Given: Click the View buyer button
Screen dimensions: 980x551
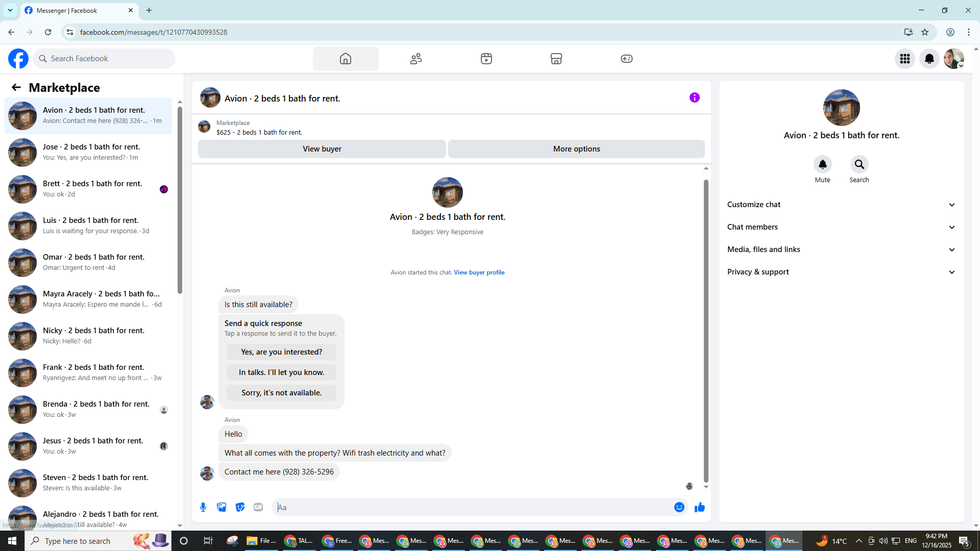Looking at the screenshot, I should pos(322,149).
